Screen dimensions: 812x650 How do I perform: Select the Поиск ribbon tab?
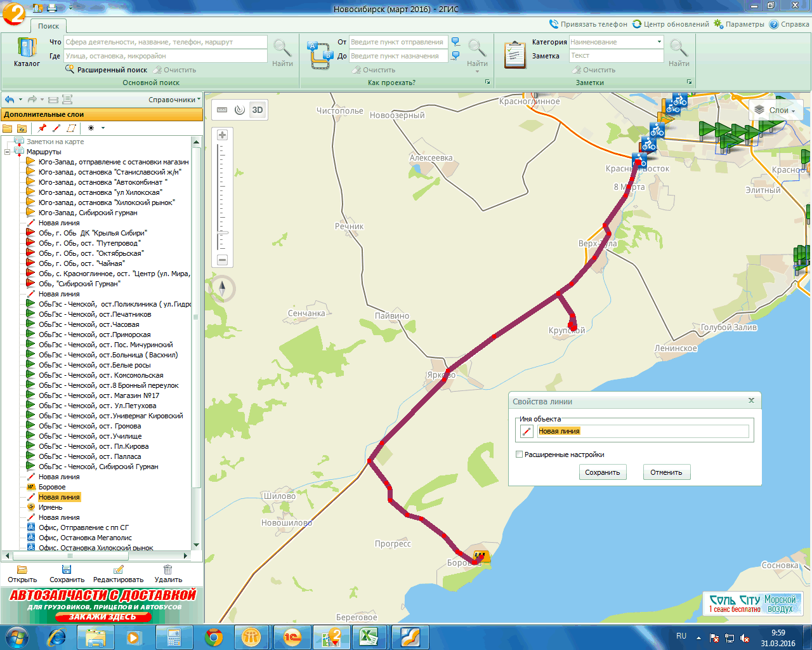48,26
